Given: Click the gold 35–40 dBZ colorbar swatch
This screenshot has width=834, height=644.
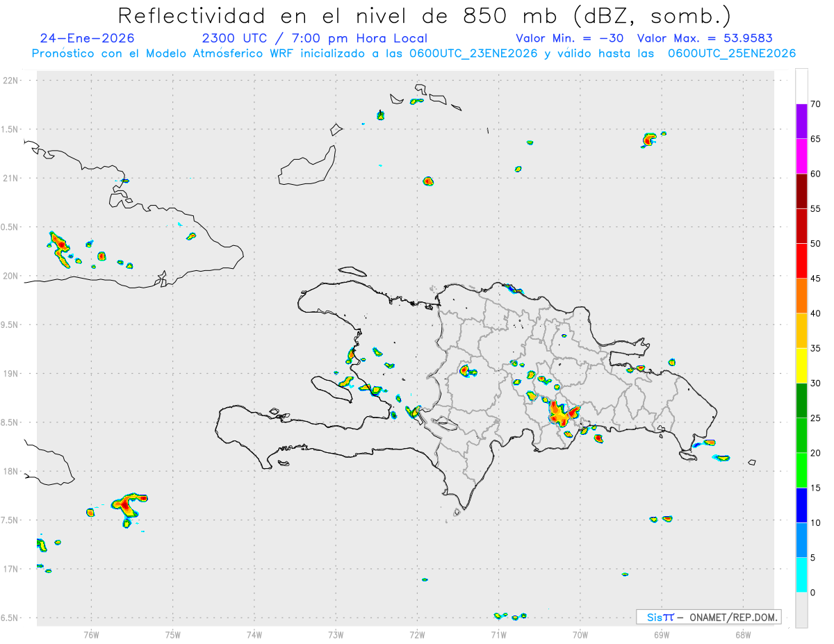Looking at the screenshot, I should tap(801, 331).
